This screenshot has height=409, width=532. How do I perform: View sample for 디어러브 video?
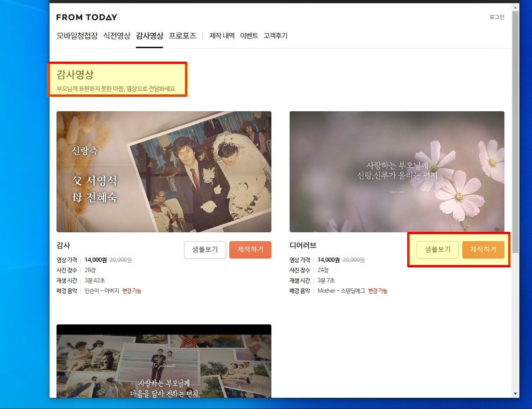coord(438,250)
